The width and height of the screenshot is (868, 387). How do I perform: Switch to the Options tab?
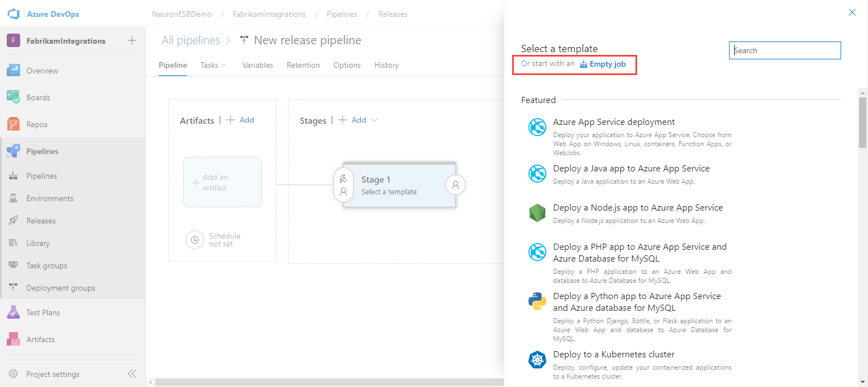(x=347, y=65)
